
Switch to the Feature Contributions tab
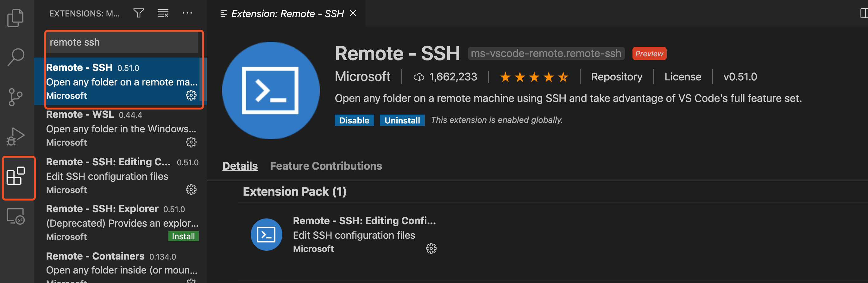326,166
